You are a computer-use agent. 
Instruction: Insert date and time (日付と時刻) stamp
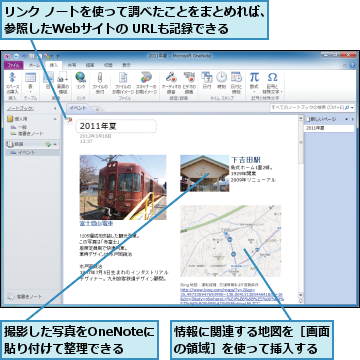236,77
